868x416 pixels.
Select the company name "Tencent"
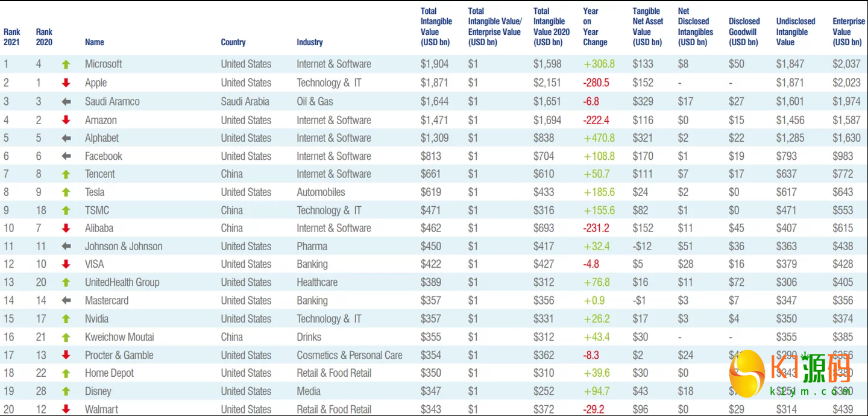[x=100, y=174]
